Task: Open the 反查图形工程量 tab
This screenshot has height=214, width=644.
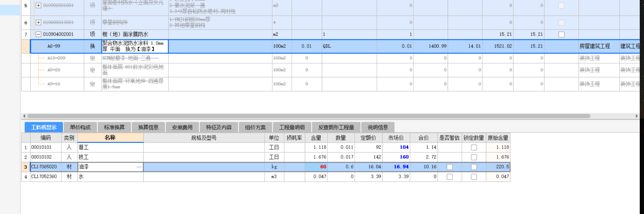Action: [x=336, y=127]
